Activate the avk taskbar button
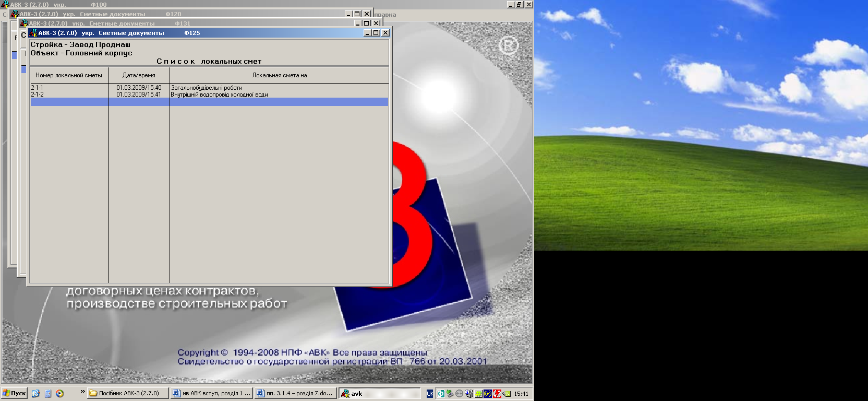The height and width of the screenshot is (401, 868). (x=380, y=393)
